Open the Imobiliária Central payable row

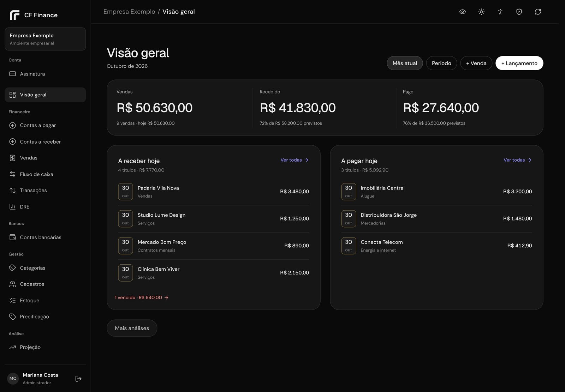[x=436, y=192]
